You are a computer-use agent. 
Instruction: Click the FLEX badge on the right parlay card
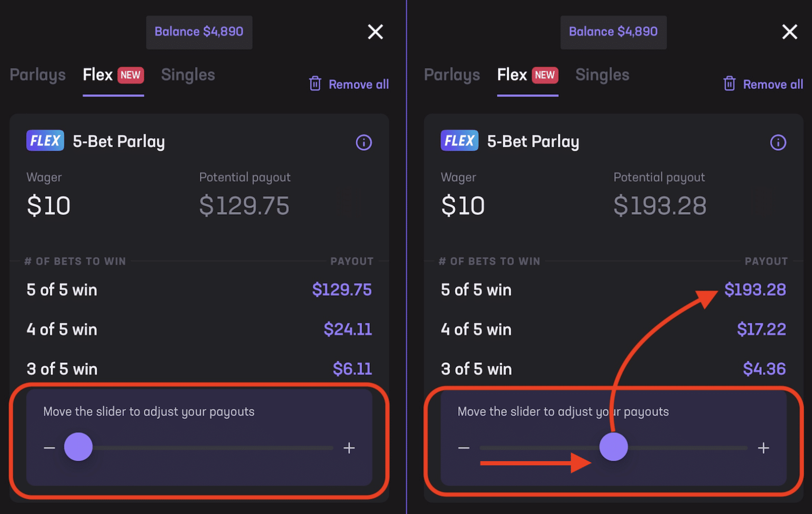click(459, 141)
